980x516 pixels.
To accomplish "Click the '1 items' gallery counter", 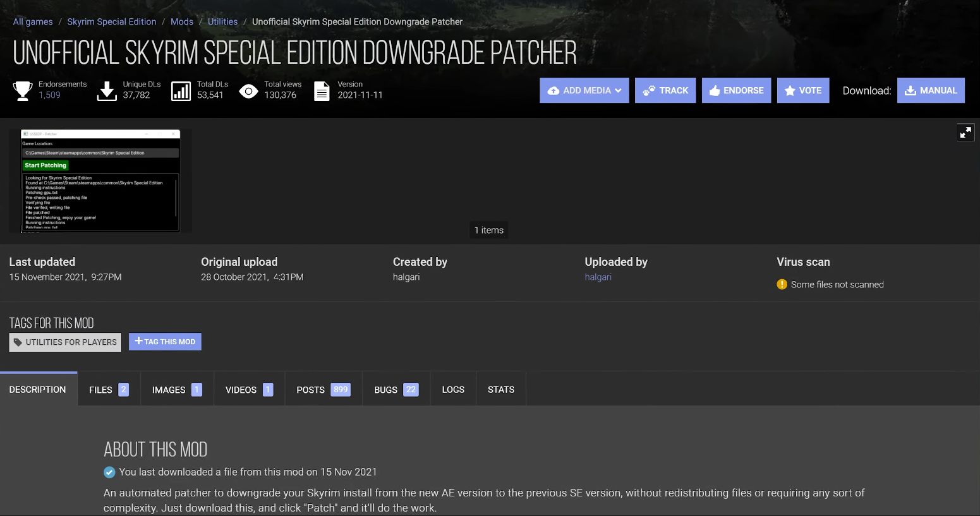I will (489, 231).
